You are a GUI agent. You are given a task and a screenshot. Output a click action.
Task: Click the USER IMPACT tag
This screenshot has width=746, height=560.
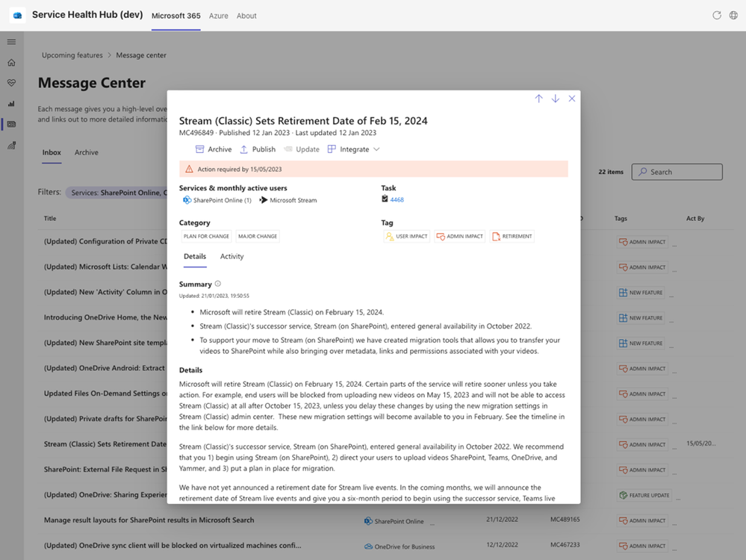(406, 237)
